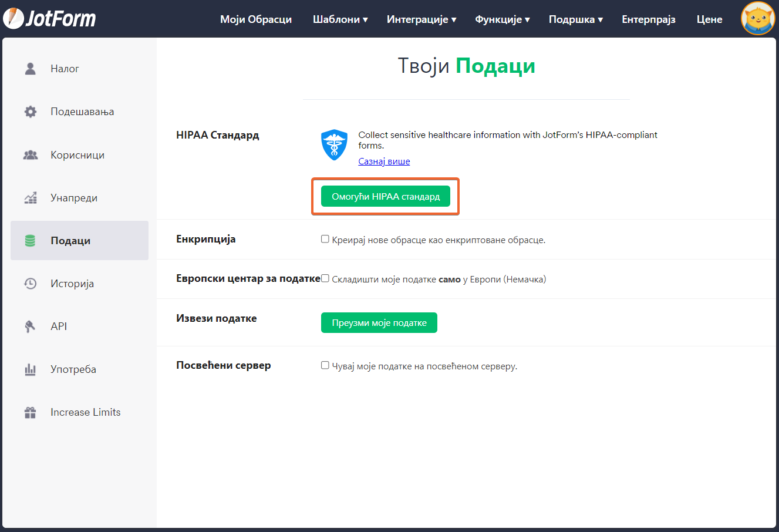
Task: Follow the Сазнај више link
Action: pos(385,161)
